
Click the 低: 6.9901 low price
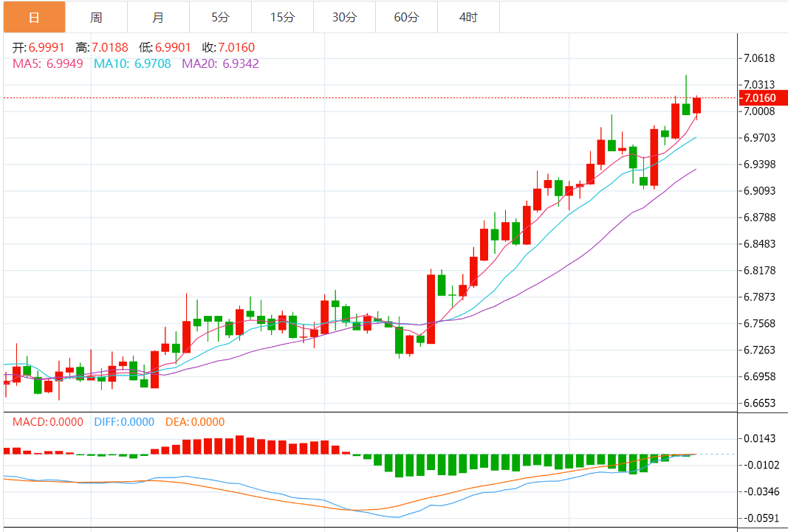click(165, 48)
